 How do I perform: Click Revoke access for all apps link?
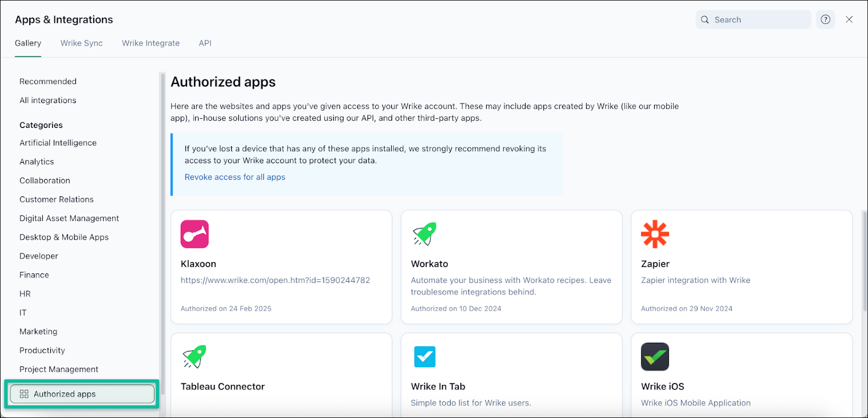[x=235, y=177]
